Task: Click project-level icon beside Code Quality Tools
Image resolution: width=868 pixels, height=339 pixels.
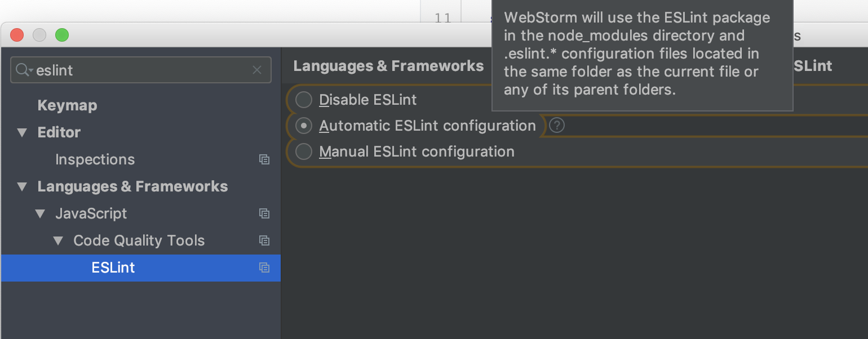Action: tap(264, 240)
